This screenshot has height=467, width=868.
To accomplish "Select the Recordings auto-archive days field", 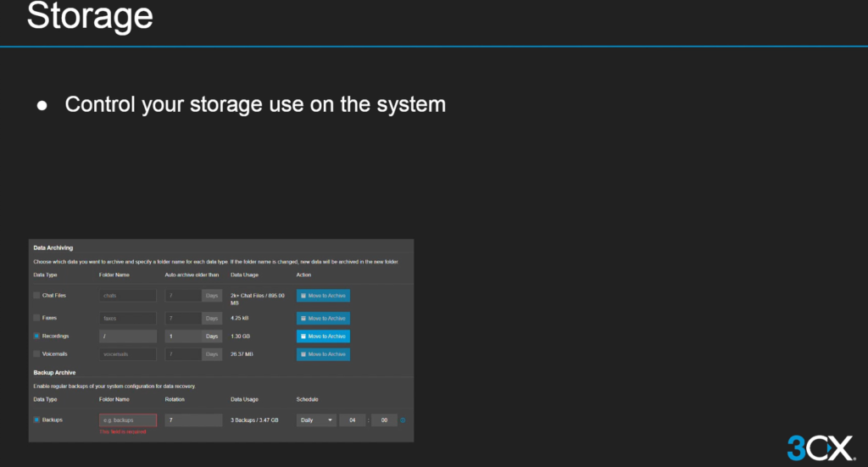I will (x=182, y=336).
